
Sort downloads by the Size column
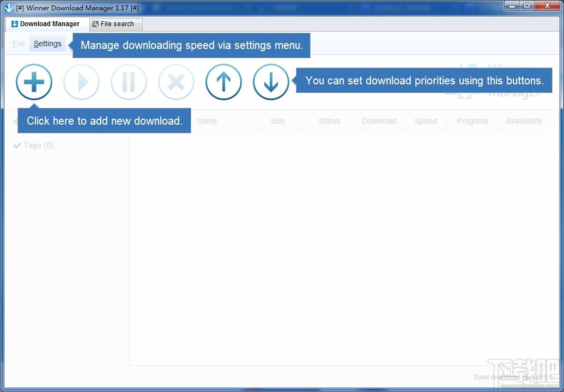(x=278, y=121)
